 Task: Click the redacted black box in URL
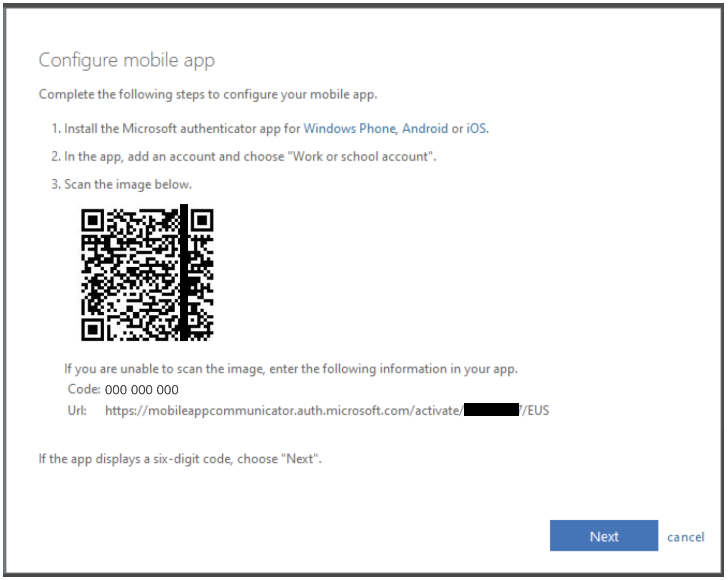(x=491, y=410)
